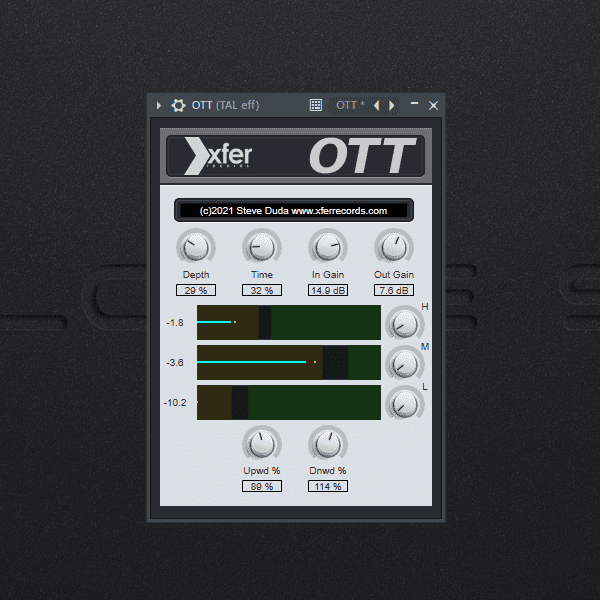The height and width of the screenshot is (600, 600).
Task: Click the M band gain knob
Action: (x=405, y=364)
